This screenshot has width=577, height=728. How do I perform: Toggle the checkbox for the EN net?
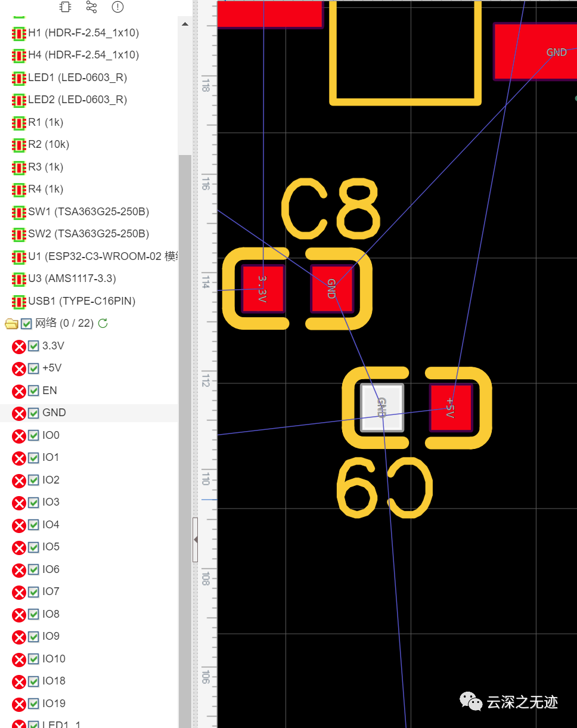(33, 391)
